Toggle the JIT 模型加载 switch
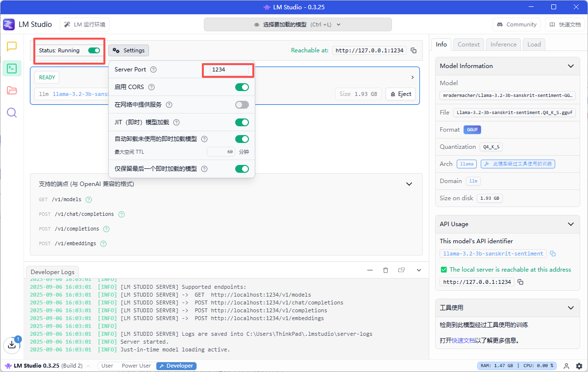Image resolution: width=588 pixels, height=372 pixels. coord(242,122)
